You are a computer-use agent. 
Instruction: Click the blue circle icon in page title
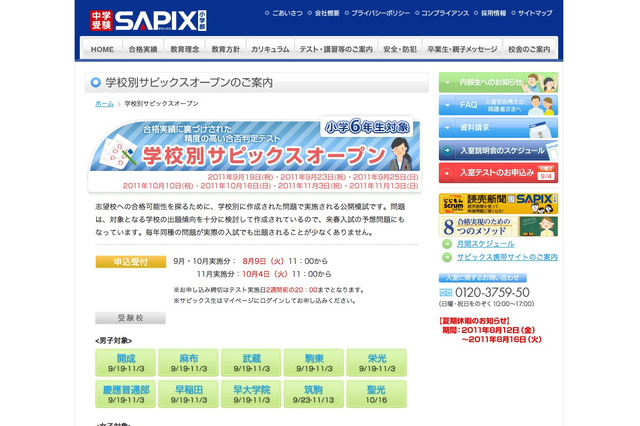[x=96, y=82]
